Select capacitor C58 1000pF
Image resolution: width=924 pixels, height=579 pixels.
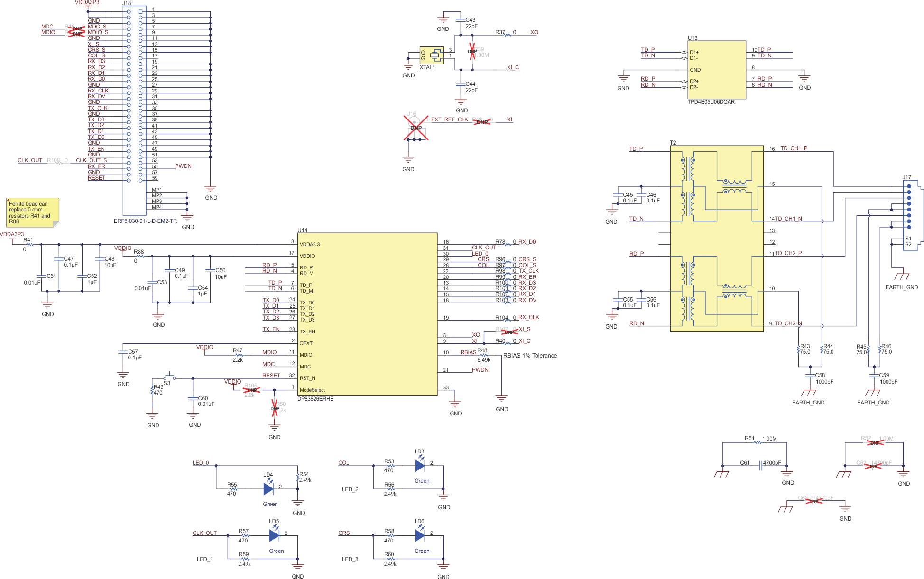(810, 376)
